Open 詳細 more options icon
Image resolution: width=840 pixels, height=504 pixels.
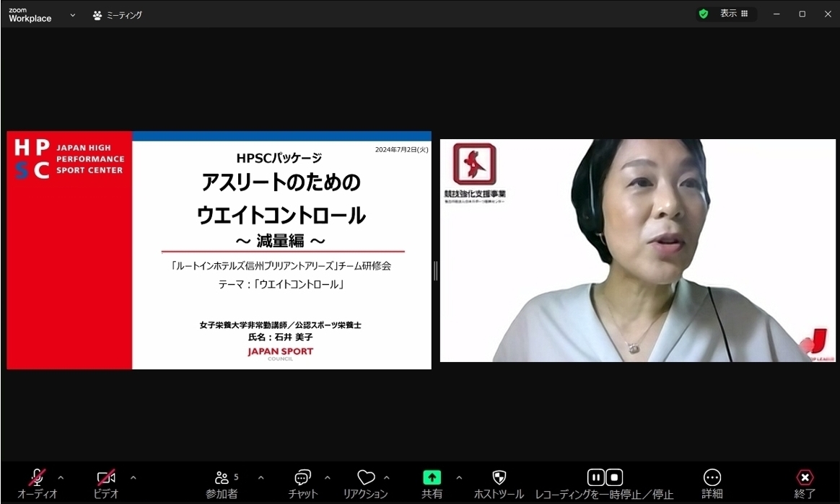tap(712, 477)
